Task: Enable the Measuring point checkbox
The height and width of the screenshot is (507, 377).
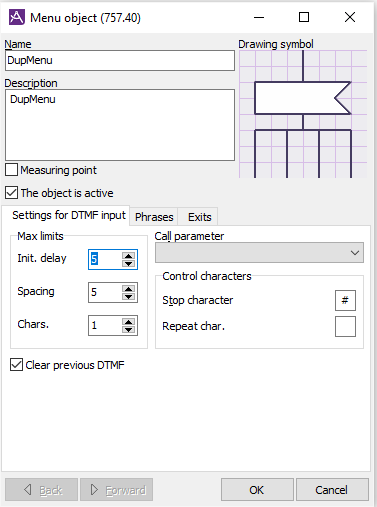Action: point(12,170)
